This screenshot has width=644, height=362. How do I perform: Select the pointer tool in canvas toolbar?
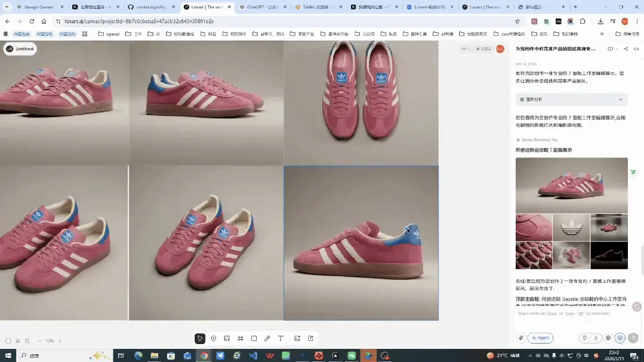click(200, 339)
